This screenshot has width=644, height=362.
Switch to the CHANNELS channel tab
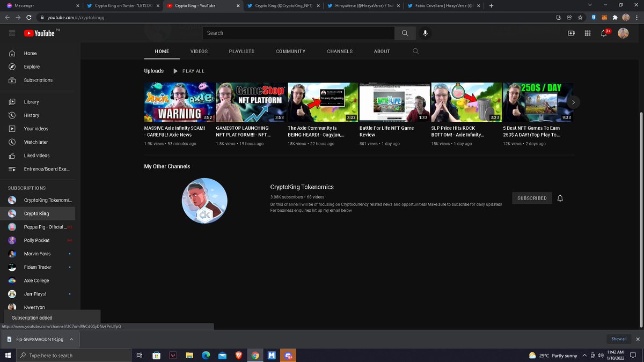pyautogui.click(x=340, y=51)
